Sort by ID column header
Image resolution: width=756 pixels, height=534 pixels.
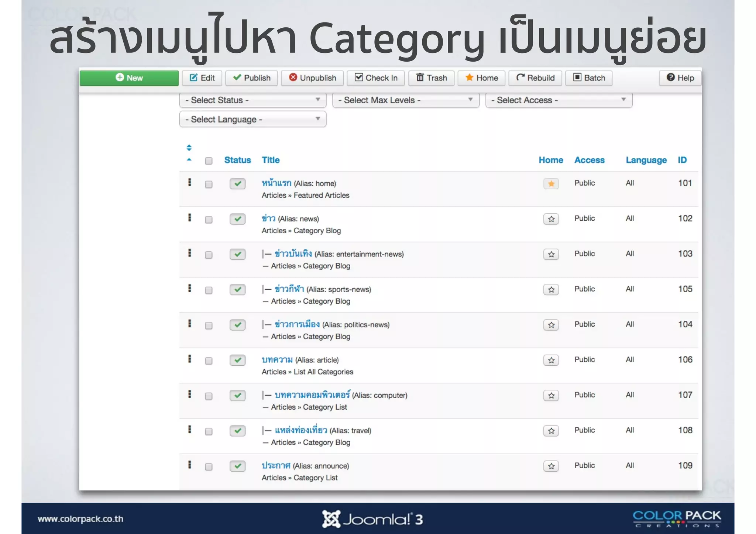click(682, 160)
